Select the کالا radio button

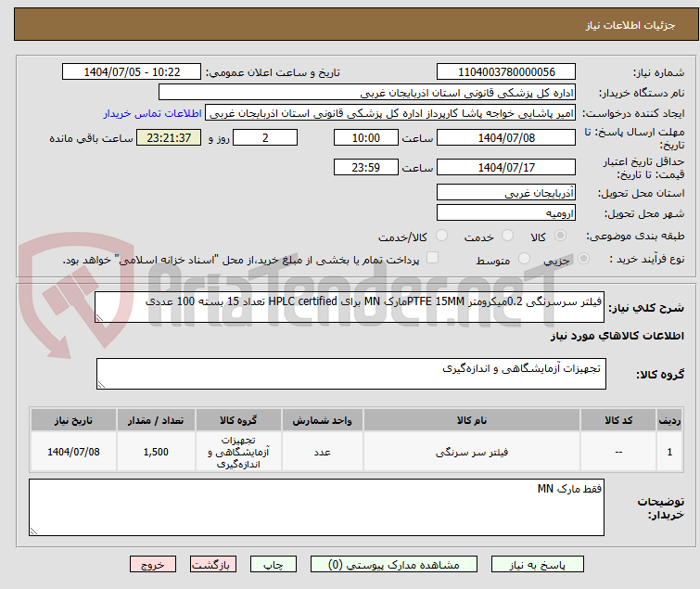[x=560, y=236]
